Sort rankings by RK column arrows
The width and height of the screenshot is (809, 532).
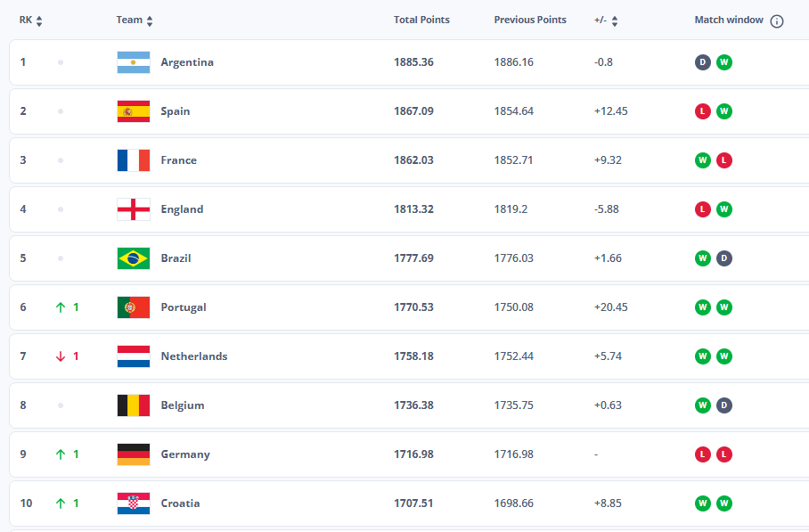pyautogui.click(x=39, y=21)
